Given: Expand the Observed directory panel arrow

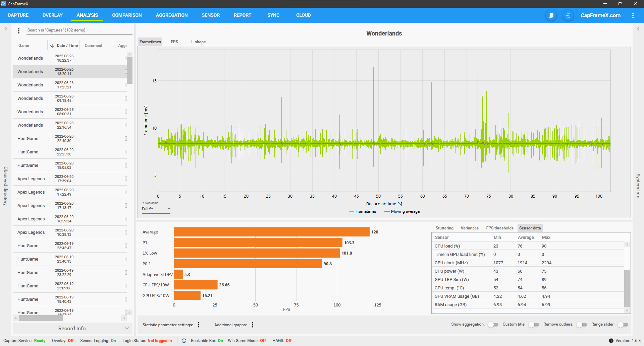Looking at the screenshot, I should click(x=6, y=29).
